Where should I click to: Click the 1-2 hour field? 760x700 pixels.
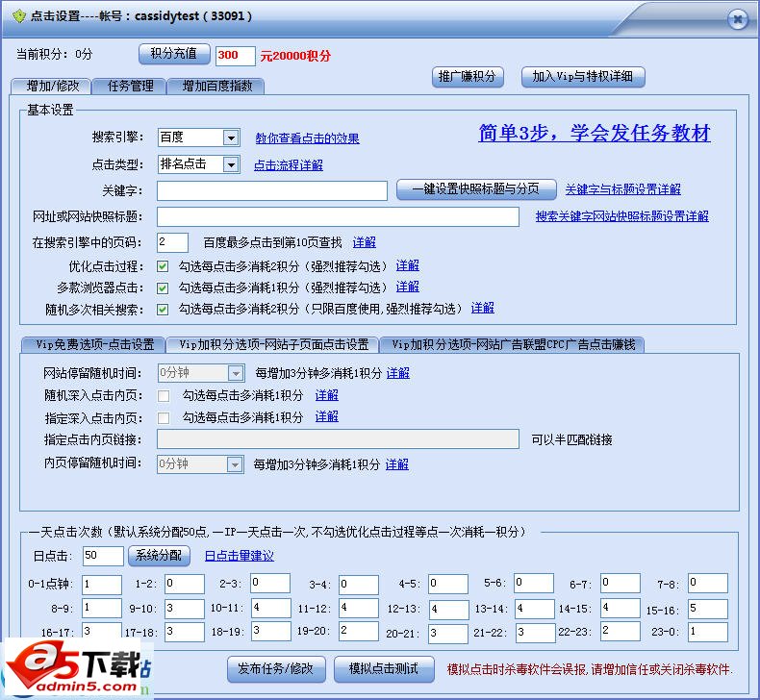[185, 584]
